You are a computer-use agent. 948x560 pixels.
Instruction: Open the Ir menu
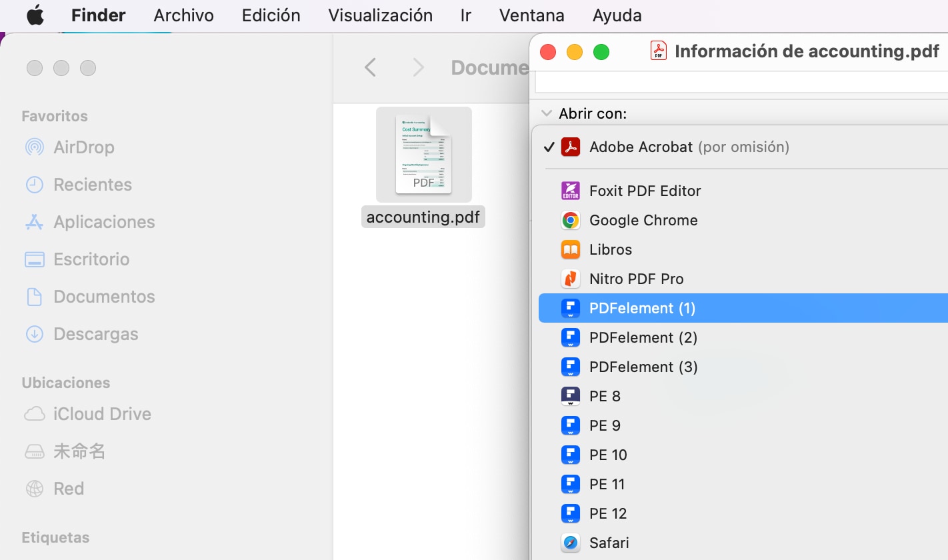pyautogui.click(x=465, y=15)
